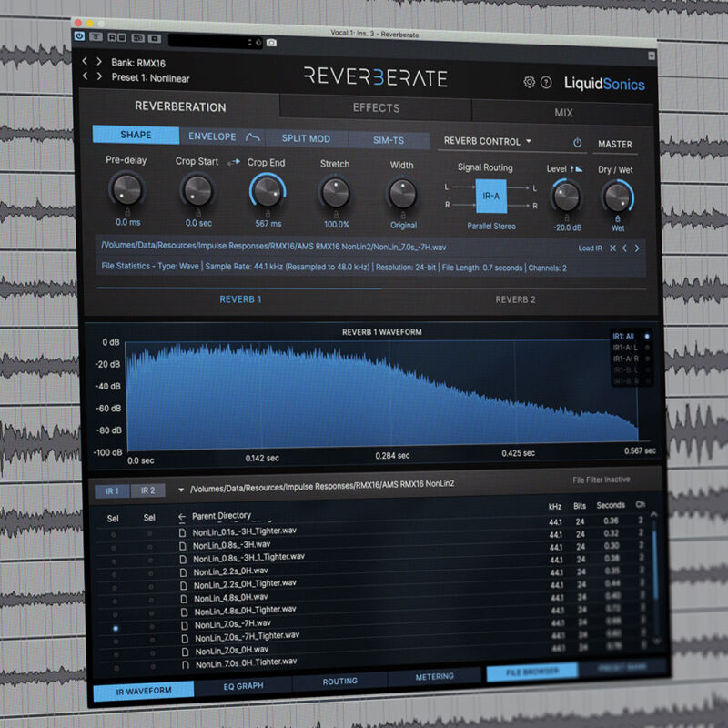
Task: Select the IR Waveform view button
Action: pyautogui.click(x=144, y=691)
